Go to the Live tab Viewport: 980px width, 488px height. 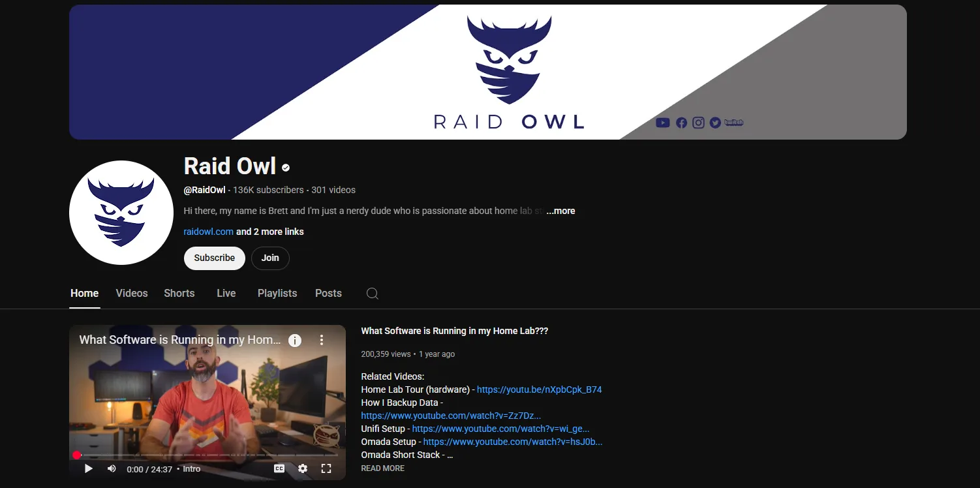(x=226, y=294)
